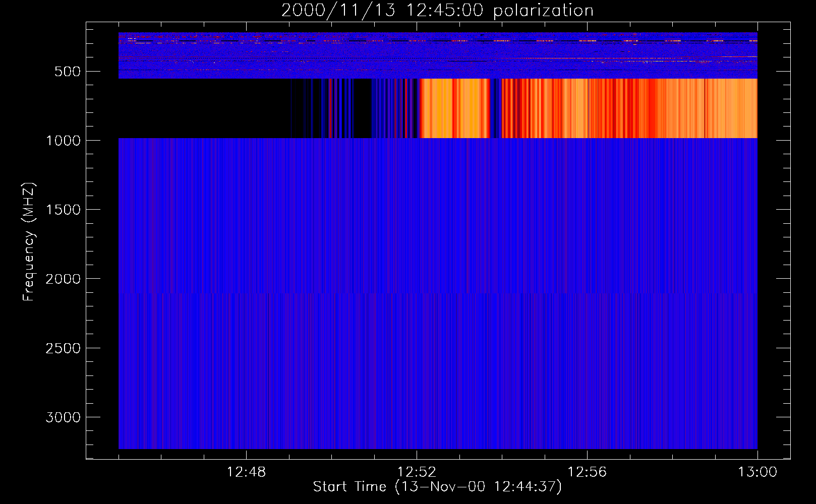This screenshot has width=816, height=504.
Task: Click the 3000 frequency tick label
Action: pyautogui.click(x=63, y=417)
